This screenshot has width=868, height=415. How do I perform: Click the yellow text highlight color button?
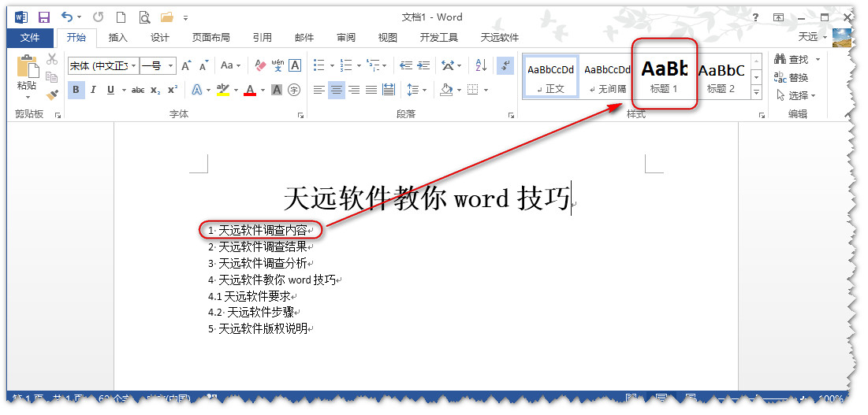[222, 90]
